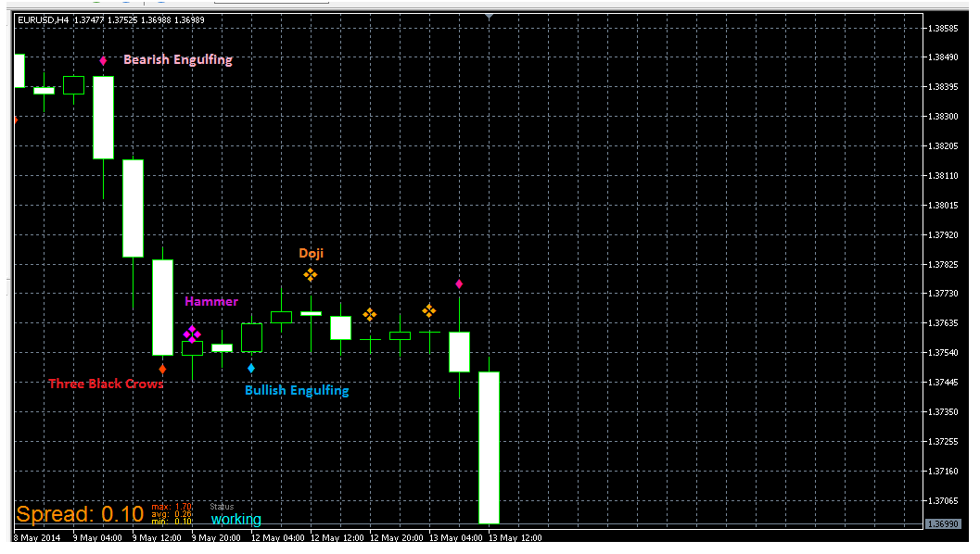This screenshot has width=980, height=554.
Task: Click the tall last candle at 13 May 12:00
Action: click(x=489, y=447)
